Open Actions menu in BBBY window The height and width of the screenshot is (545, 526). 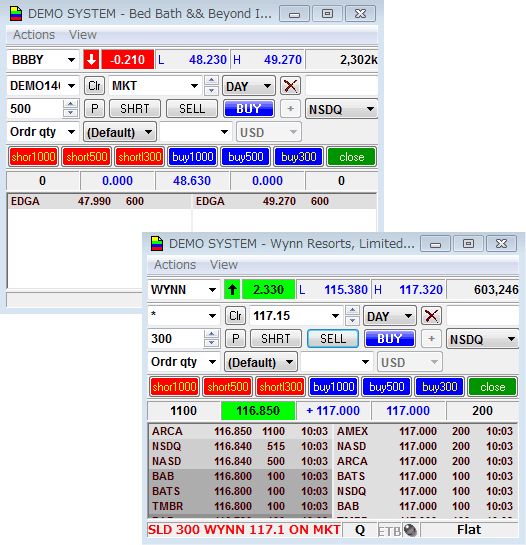pos(34,35)
